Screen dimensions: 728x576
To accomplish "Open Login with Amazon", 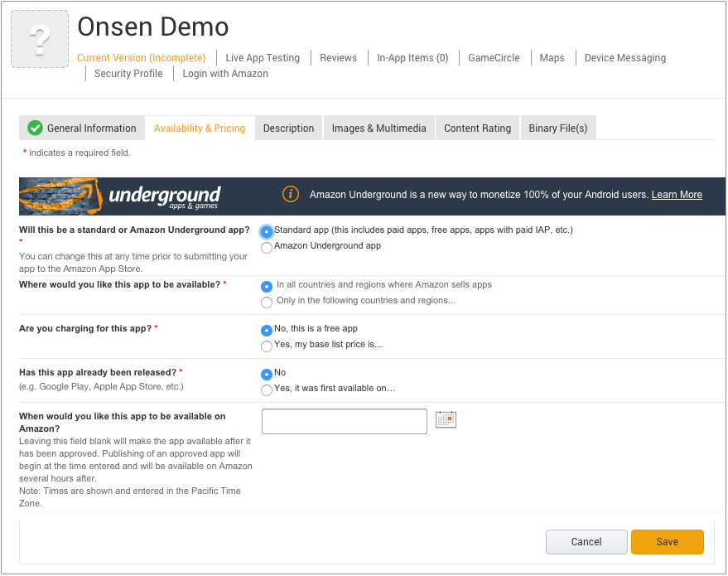I will click(x=225, y=74).
